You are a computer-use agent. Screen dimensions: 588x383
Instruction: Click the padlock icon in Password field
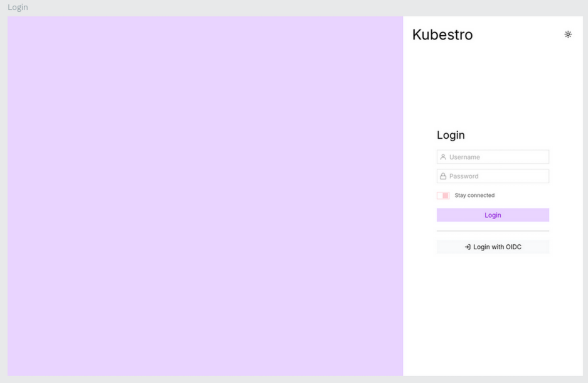pyautogui.click(x=443, y=176)
